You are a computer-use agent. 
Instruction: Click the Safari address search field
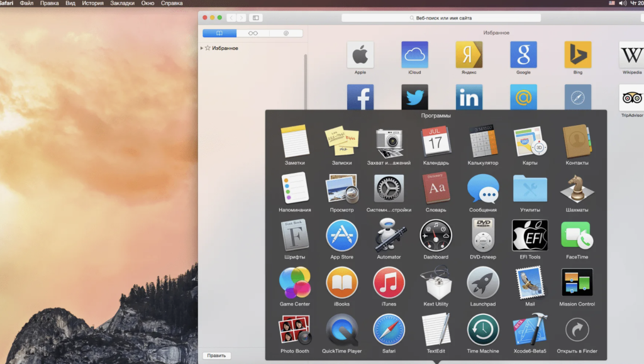[x=441, y=18]
